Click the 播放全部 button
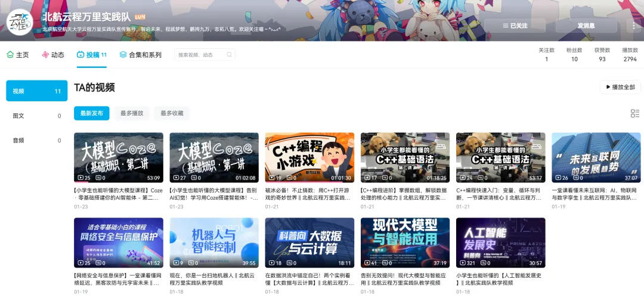Image resolution: width=644 pixels, height=301 pixels. tap(620, 87)
